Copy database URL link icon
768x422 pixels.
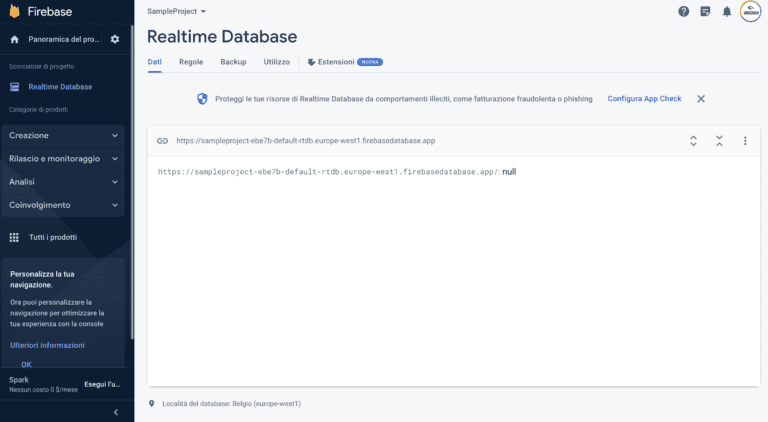coord(162,141)
